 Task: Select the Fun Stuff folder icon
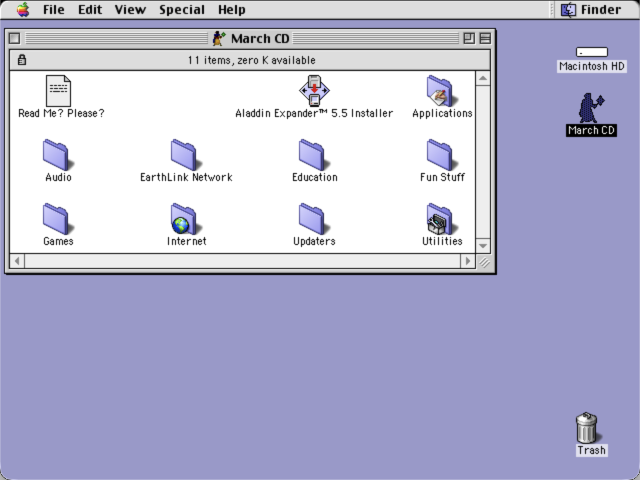click(x=442, y=155)
